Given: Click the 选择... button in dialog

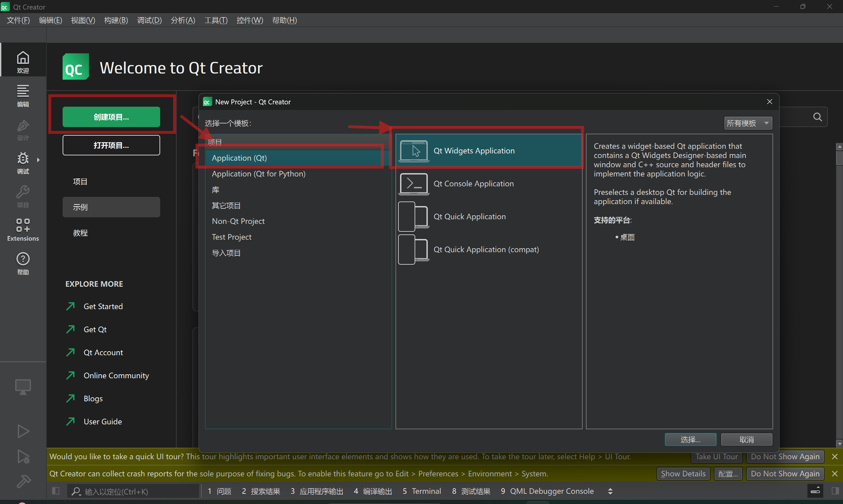Looking at the screenshot, I should coord(690,439).
